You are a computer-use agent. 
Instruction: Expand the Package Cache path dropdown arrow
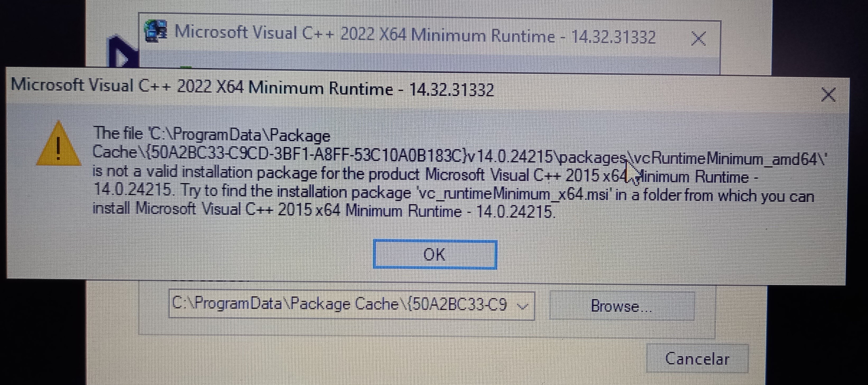point(523,306)
